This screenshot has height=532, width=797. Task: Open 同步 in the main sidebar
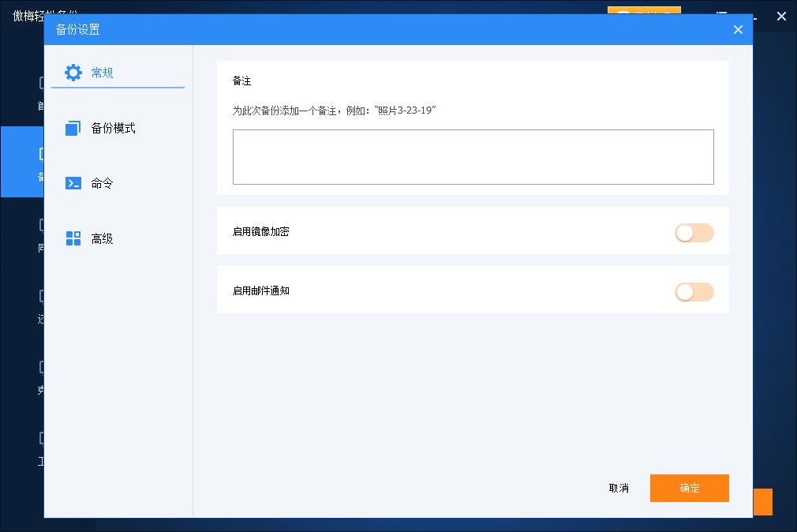pyautogui.click(x=39, y=234)
